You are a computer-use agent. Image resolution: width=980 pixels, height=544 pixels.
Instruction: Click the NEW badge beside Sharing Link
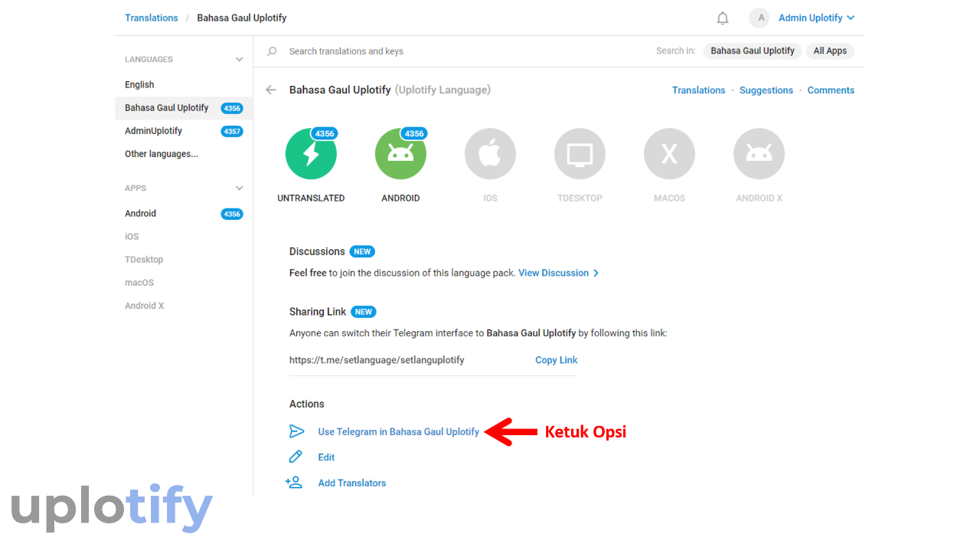364,312
